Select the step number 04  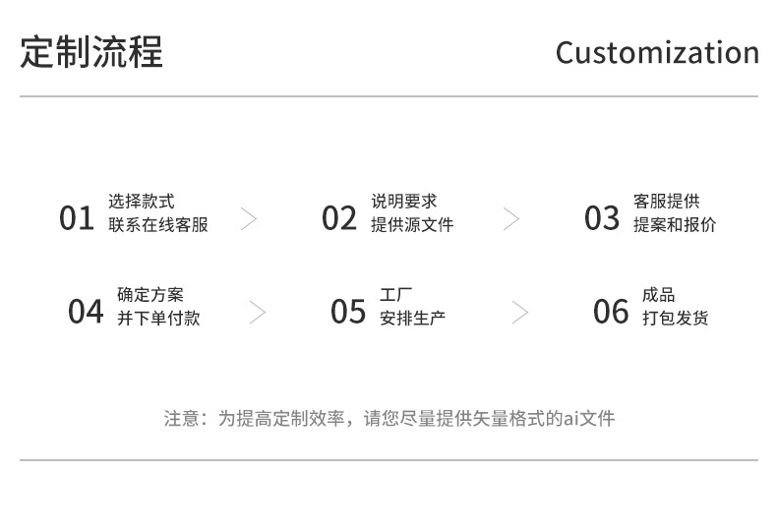(x=86, y=312)
